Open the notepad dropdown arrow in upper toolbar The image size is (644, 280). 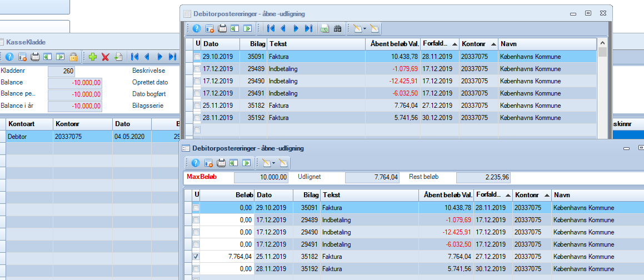pos(365,28)
